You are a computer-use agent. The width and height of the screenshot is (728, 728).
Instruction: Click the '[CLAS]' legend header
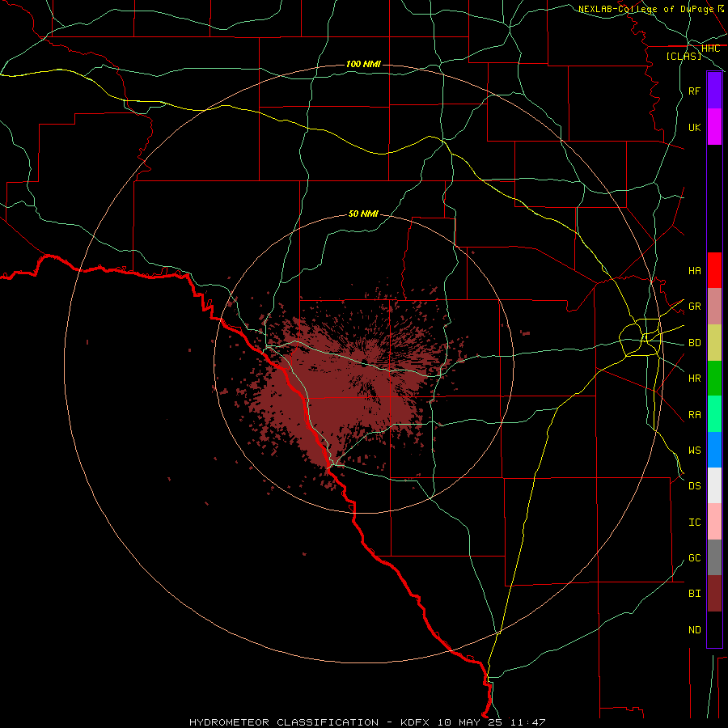click(x=684, y=56)
